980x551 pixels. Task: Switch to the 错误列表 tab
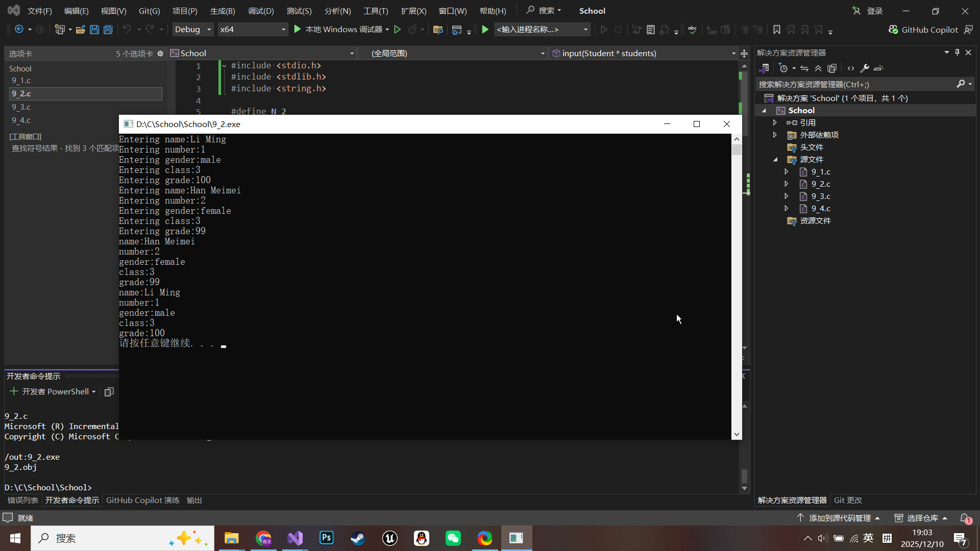pyautogui.click(x=22, y=500)
